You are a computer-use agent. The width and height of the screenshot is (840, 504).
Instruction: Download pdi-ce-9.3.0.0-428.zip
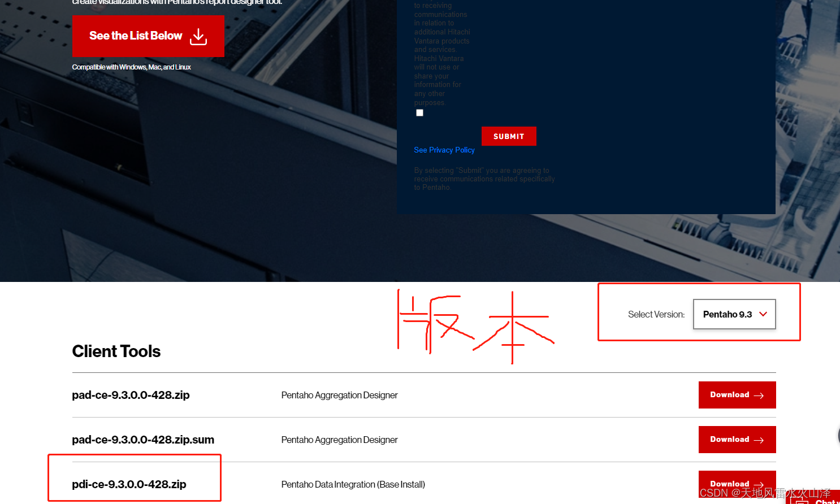point(737,484)
